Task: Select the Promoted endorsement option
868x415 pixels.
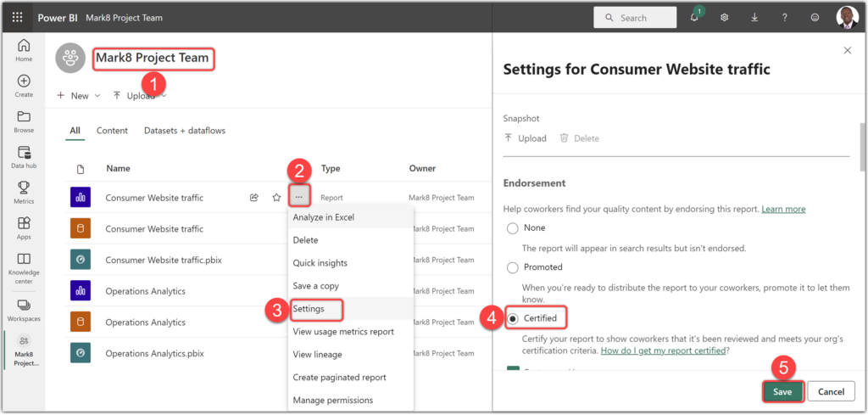Action: coord(513,267)
